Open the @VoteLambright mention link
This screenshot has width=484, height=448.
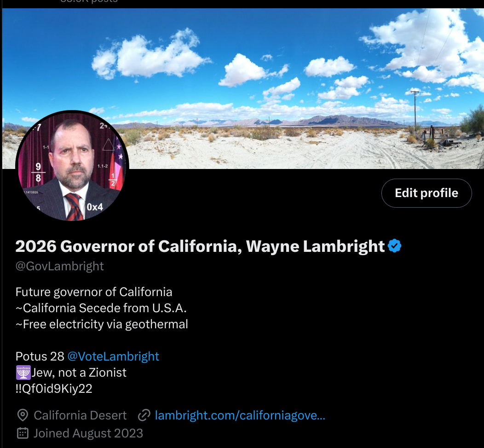tap(113, 356)
